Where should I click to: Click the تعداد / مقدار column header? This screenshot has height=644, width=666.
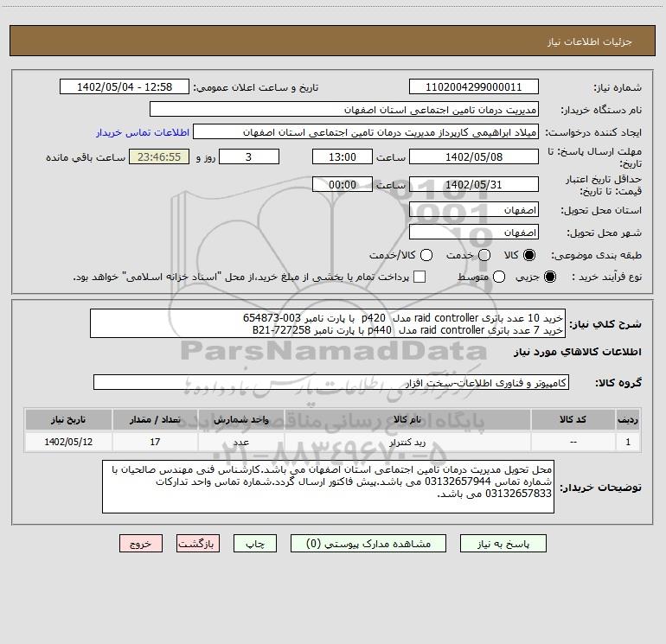[x=155, y=420]
